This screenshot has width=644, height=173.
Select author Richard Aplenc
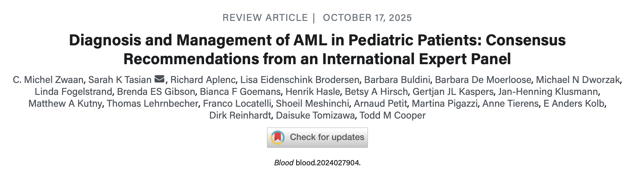[x=203, y=80]
